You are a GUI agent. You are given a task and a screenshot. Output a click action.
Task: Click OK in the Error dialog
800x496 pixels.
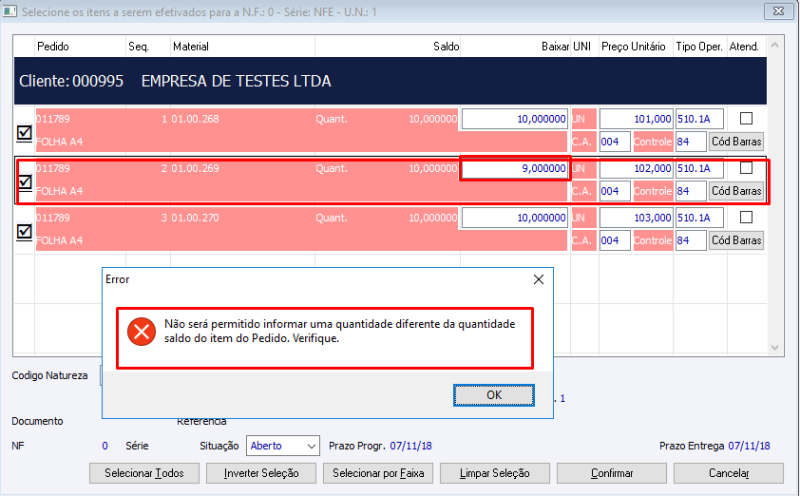[494, 395]
